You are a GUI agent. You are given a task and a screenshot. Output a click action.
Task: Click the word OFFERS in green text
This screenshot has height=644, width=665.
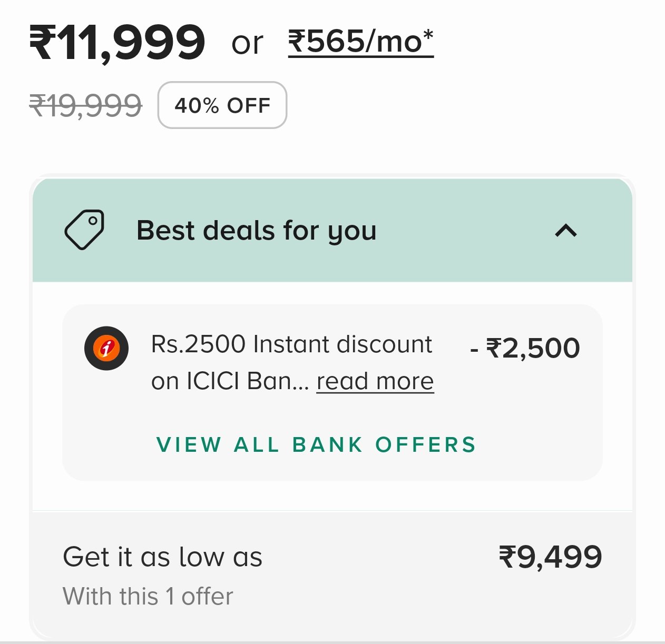(425, 445)
